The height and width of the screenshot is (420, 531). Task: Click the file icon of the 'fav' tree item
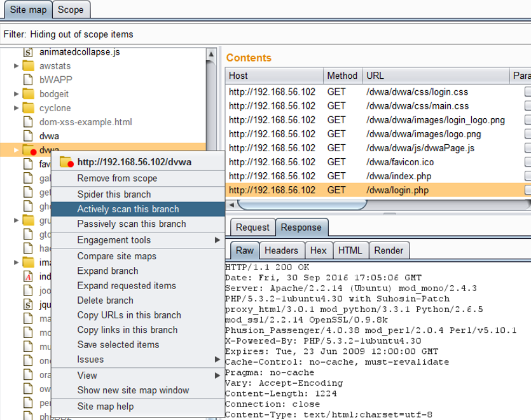28,164
